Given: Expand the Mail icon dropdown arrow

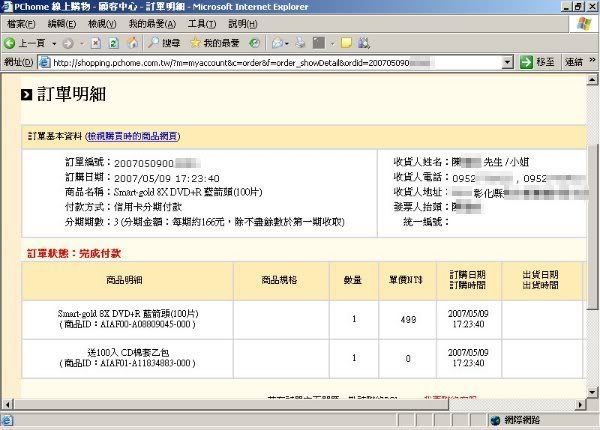Looking at the screenshot, I should 287,44.
